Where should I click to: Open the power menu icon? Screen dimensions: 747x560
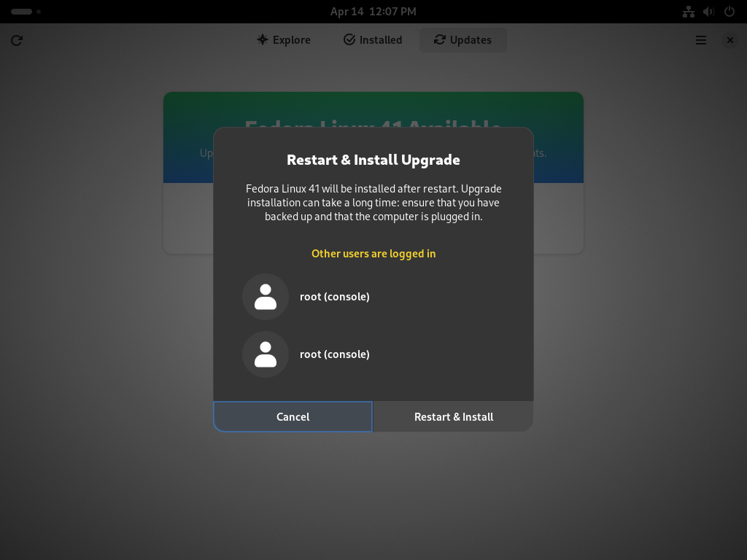click(x=729, y=12)
